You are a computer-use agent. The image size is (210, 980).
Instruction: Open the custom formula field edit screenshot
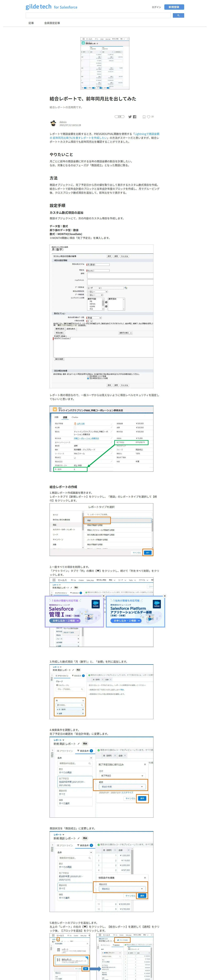101,316
